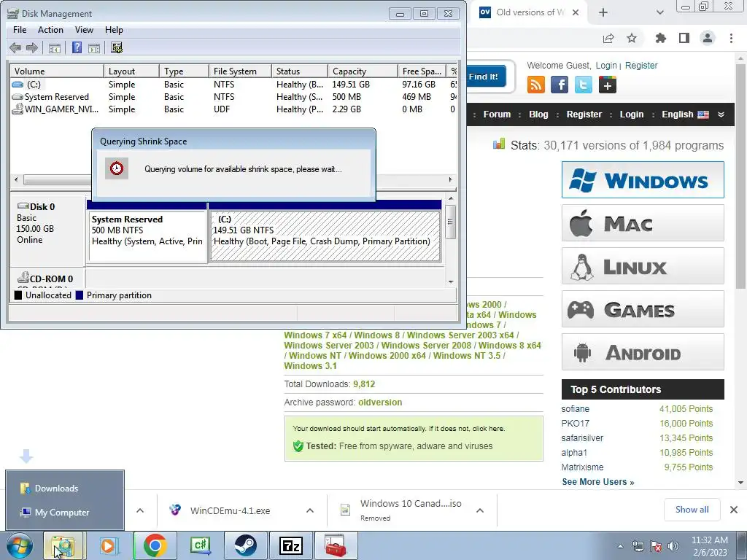Expand the leftmost download item arrow
This screenshot has height=560, width=747.
click(139, 510)
